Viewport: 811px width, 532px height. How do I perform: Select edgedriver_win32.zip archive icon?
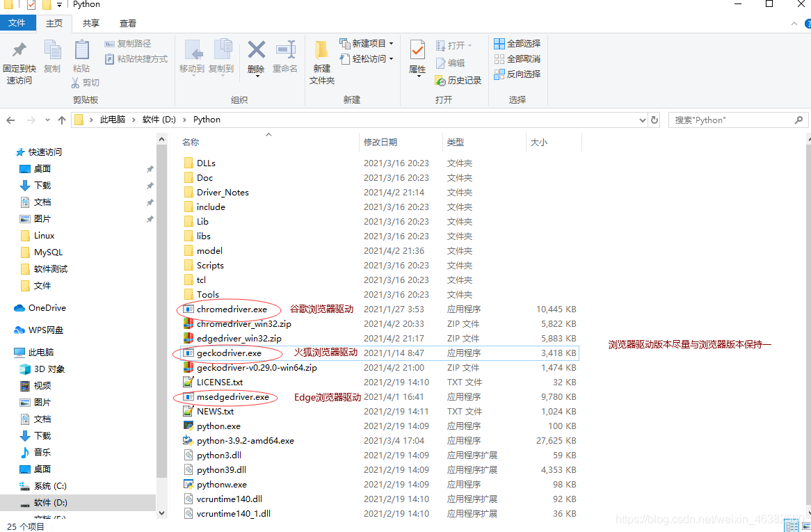point(188,339)
